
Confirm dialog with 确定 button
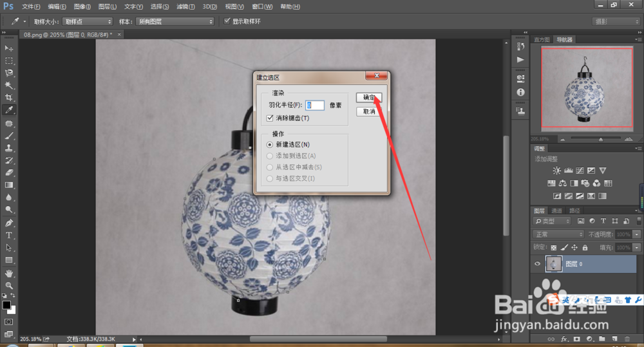click(x=369, y=97)
